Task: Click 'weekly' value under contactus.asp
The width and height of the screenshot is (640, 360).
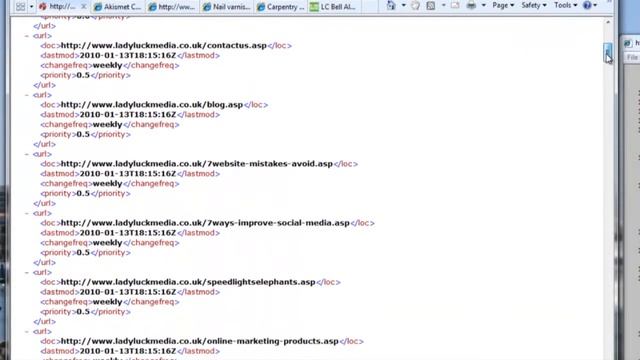Action: click(107, 65)
